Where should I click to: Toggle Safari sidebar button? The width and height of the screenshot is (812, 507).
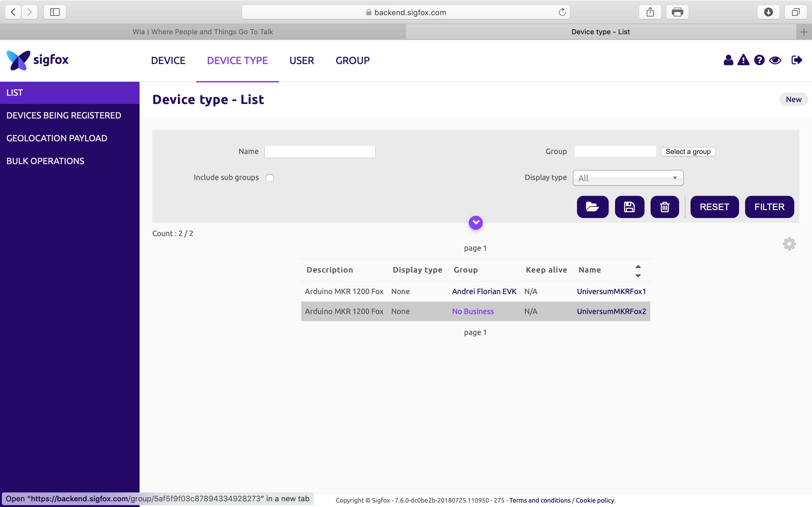coord(55,12)
